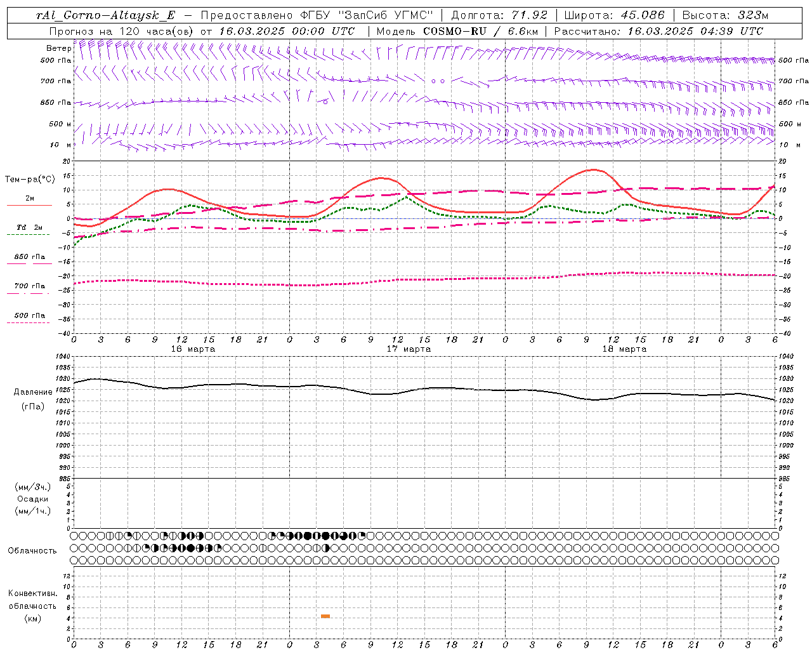
Task: Click the station title rAl_Gorno-Altaysk_E
Action: pos(107,15)
